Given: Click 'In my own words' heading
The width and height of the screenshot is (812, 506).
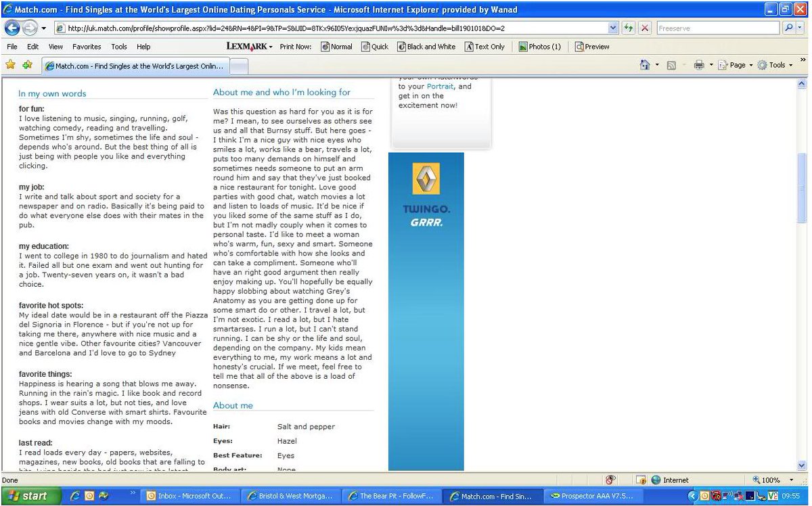Looking at the screenshot, I should click(x=52, y=94).
